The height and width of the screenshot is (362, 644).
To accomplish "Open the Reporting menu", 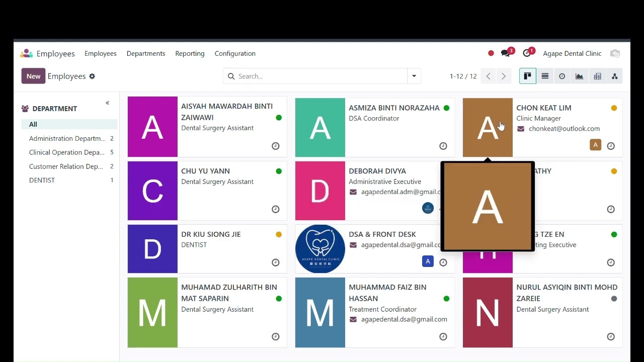I will [x=190, y=53].
